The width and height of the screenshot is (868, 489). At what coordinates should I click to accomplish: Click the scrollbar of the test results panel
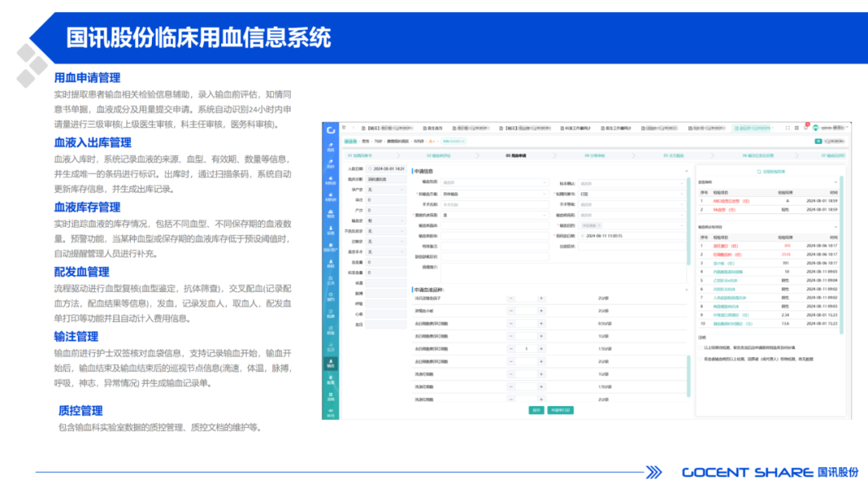click(x=841, y=255)
